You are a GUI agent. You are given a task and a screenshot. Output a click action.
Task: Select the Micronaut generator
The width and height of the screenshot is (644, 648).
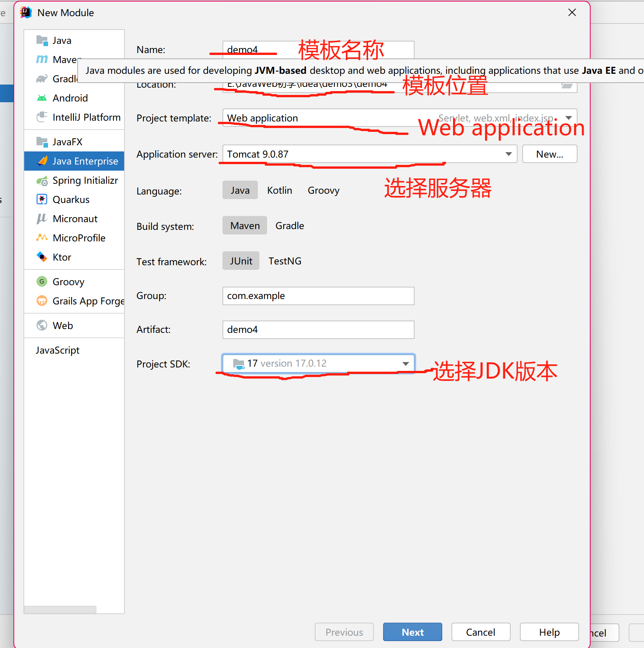(75, 219)
